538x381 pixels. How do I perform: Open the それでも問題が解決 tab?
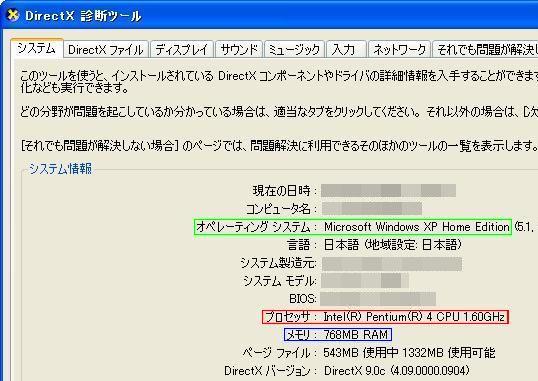click(485, 50)
